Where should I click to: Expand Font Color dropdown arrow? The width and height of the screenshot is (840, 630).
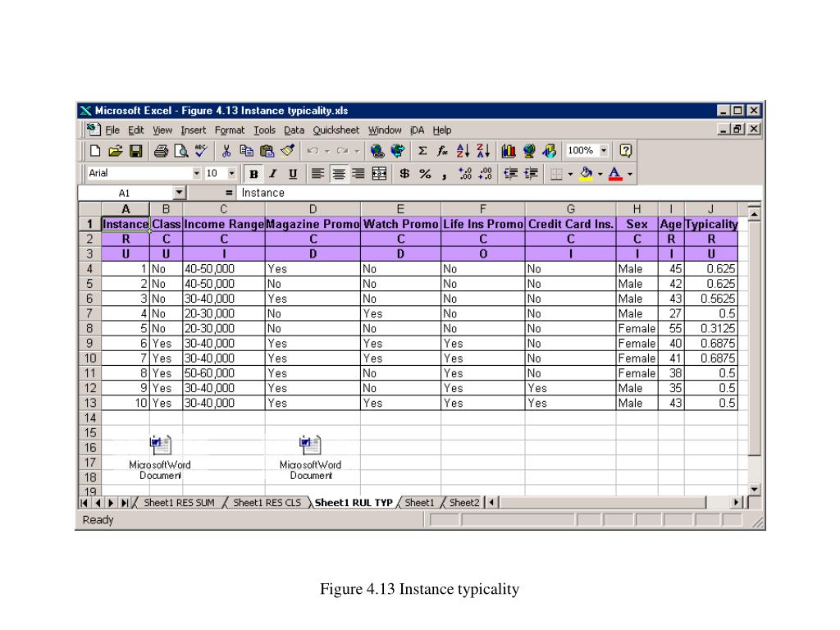630,174
